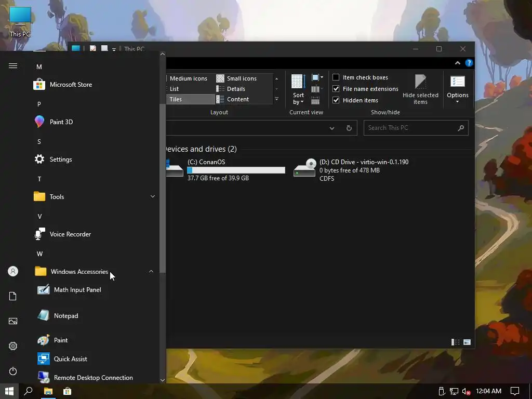532x399 pixels.
Task: Uncheck File name extensions
Action: [336, 88]
